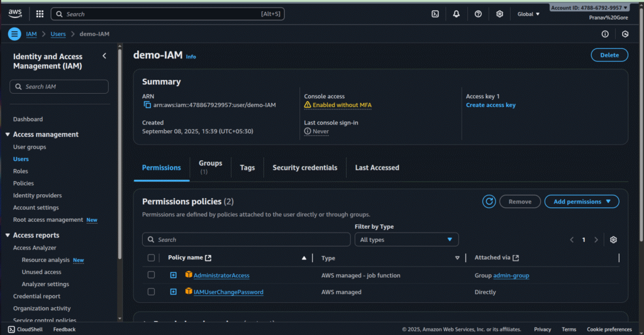Open the Filter by Type dropdown
Viewport: 644px width, 335px height.
pyautogui.click(x=406, y=239)
